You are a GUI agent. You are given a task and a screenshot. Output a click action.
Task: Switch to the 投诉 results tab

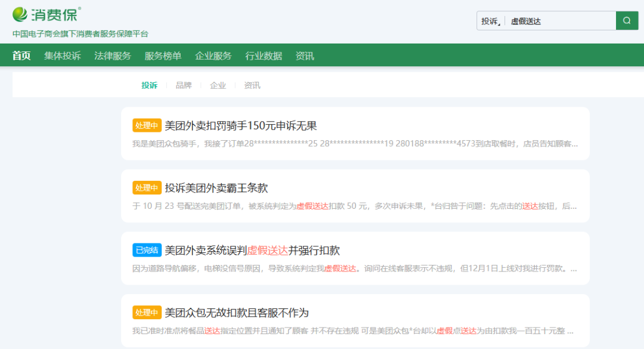tap(149, 85)
